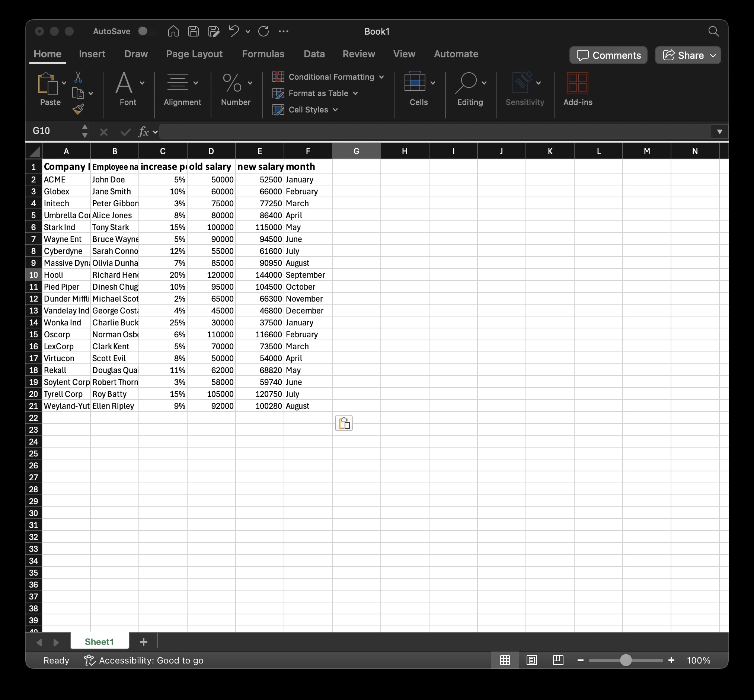This screenshot has height=700, width=754.
Task: Open the Font group
Action: pyautogui.click(x=128, y=89)
